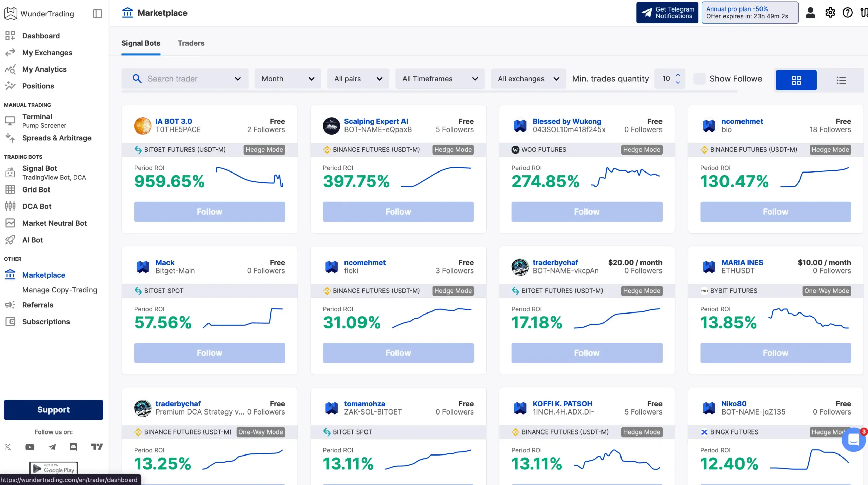Open the All pairs dropdown
The width and height of the screenshot is (868, 485).
pos(358,79)
